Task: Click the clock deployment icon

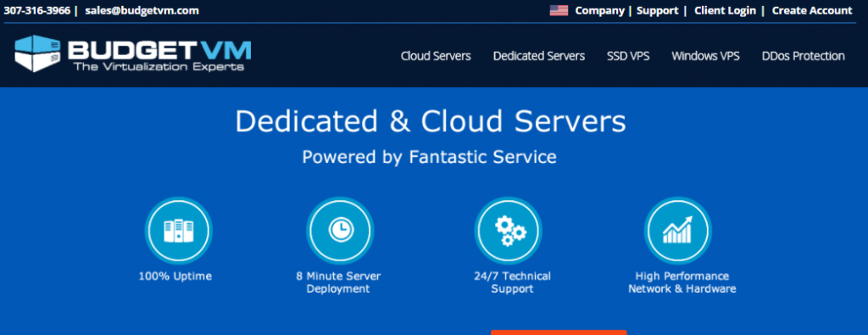Action: pyautogui.click(x=341, y=231)
